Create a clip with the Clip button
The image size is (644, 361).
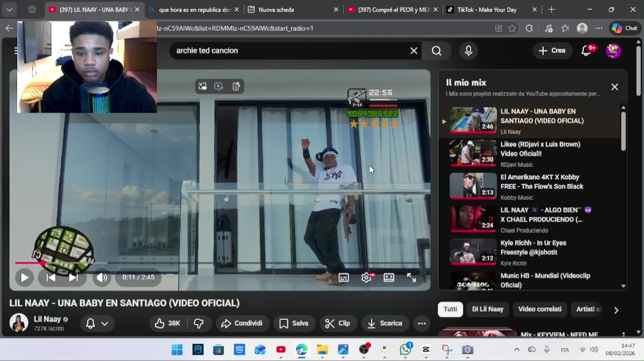338,323
